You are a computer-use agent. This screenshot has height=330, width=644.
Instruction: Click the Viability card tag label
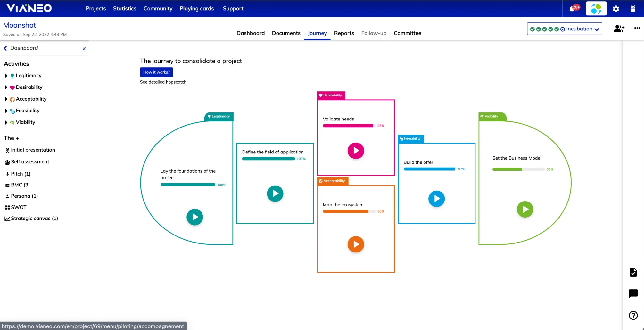click(492, 117)
